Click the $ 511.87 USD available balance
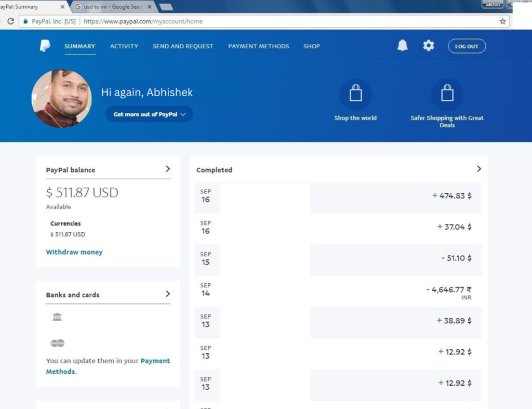 click(x=82, y=192)
